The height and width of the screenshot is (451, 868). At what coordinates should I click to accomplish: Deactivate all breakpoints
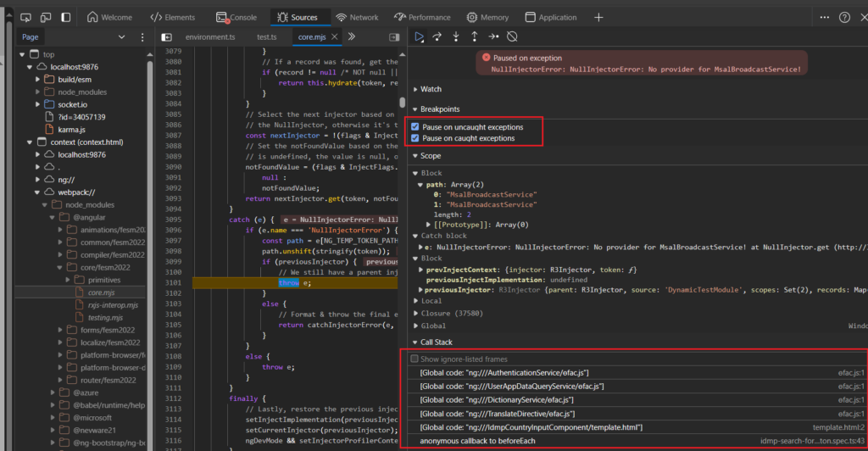[512, 36]
